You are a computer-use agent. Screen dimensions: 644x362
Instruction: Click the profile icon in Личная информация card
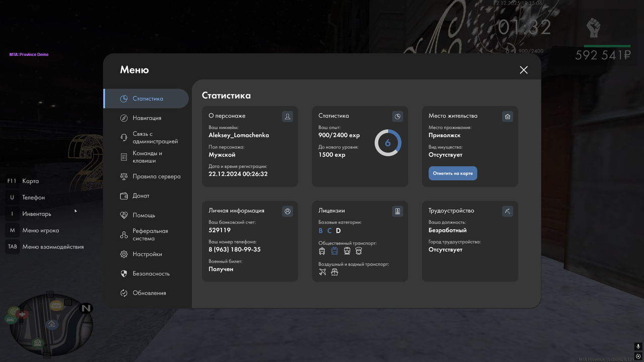[x=288, y=212]
